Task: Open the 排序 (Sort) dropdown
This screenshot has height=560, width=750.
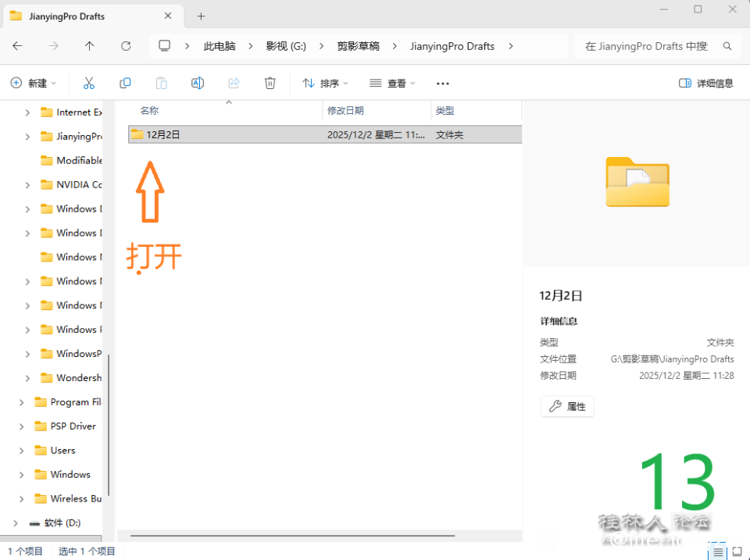Action: (325, 83)
